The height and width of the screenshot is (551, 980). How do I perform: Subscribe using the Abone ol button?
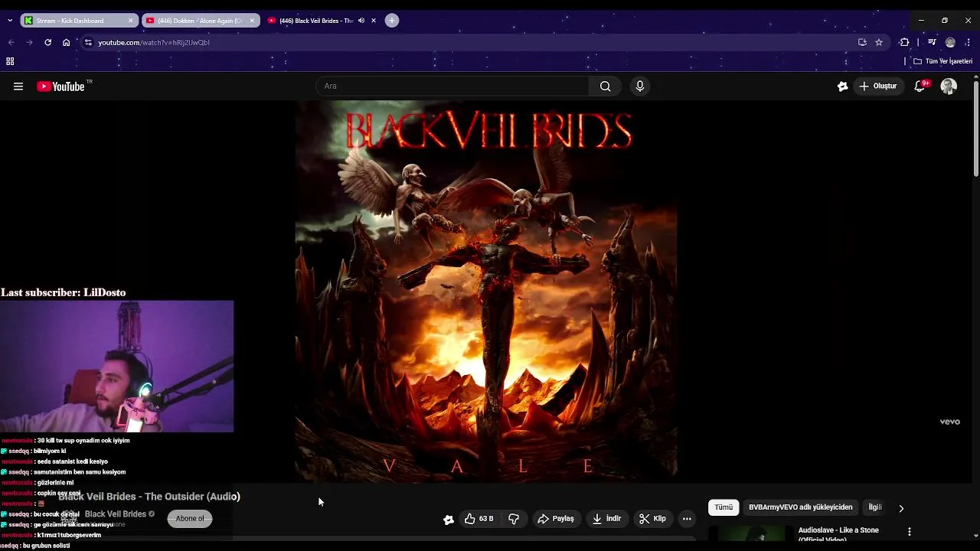[x=190, y=518]
